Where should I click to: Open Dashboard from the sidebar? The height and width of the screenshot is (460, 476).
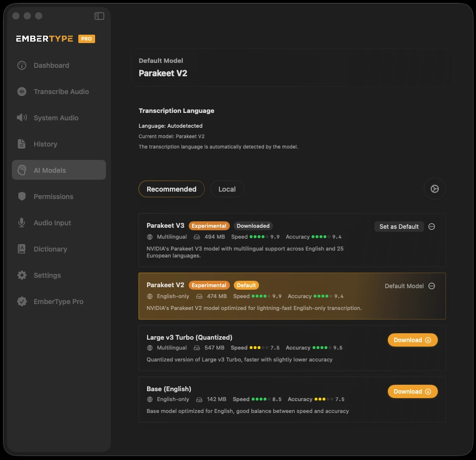[x=59, y=65]
